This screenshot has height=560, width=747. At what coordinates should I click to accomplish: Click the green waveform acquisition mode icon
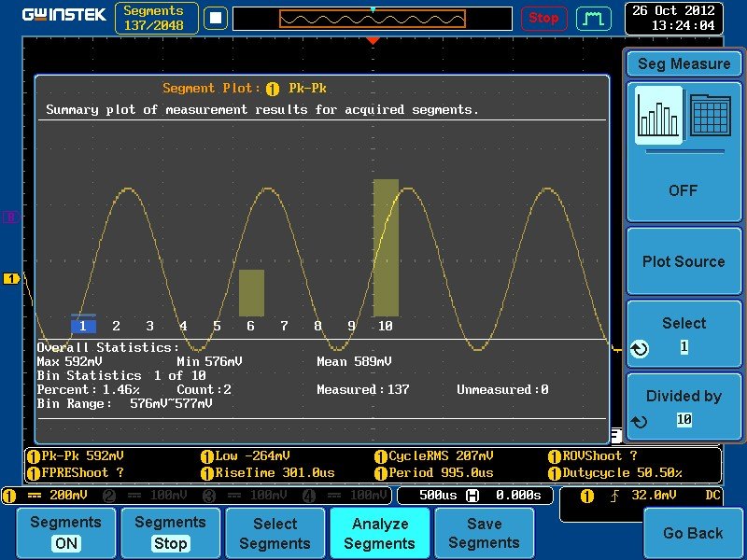[x=594, y=19]
